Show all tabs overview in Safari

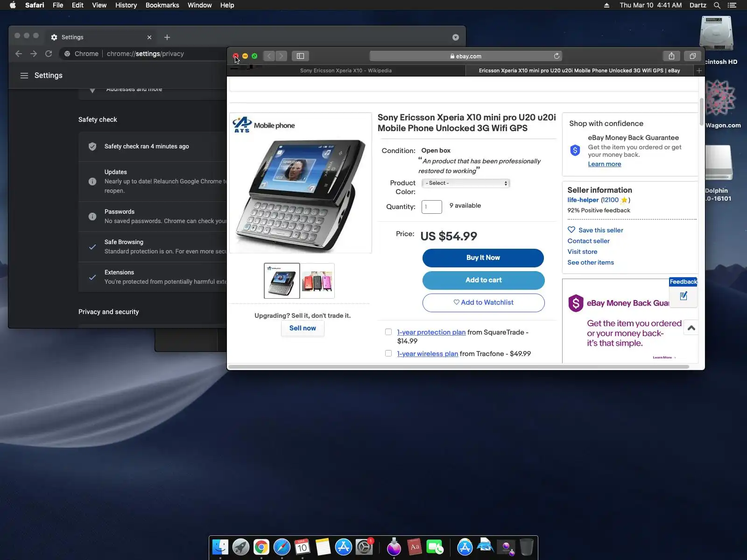(x=692, y=56)
